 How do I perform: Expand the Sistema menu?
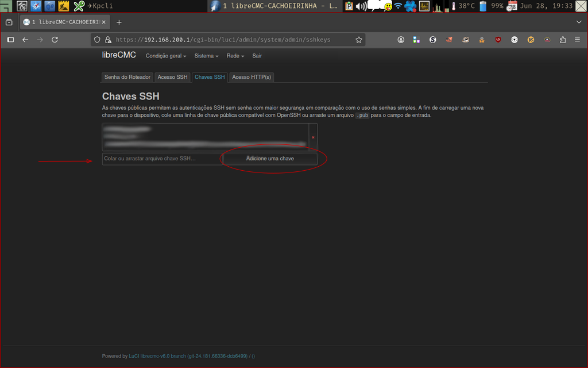click(x=206, y=56)
